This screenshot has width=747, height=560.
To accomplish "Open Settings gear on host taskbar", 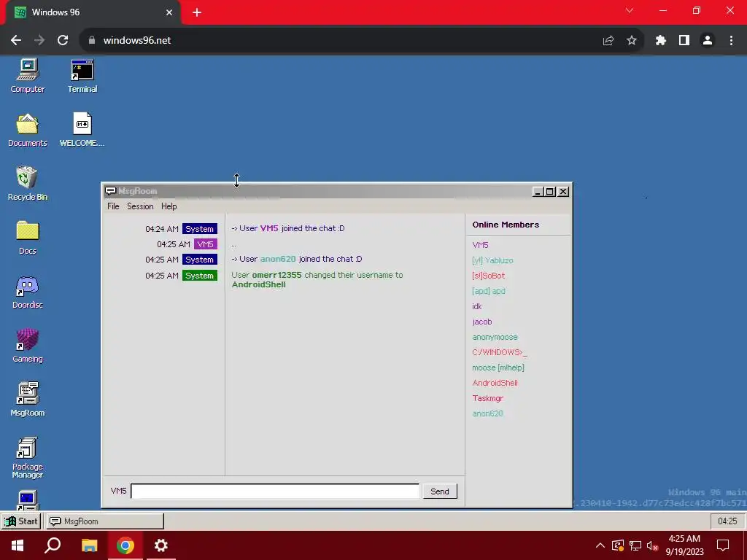I will point(161,545).
